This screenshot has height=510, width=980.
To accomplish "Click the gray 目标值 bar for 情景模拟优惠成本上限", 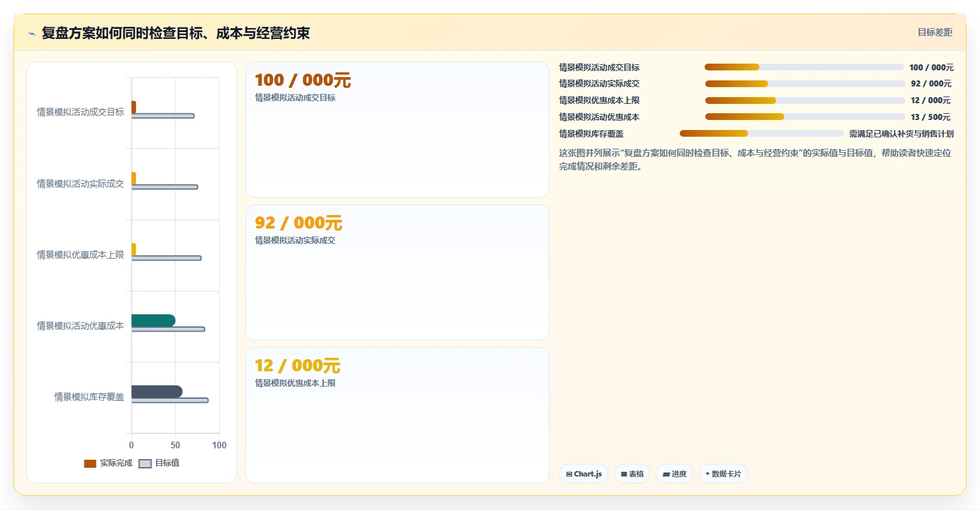I will (x=166, y=258).
